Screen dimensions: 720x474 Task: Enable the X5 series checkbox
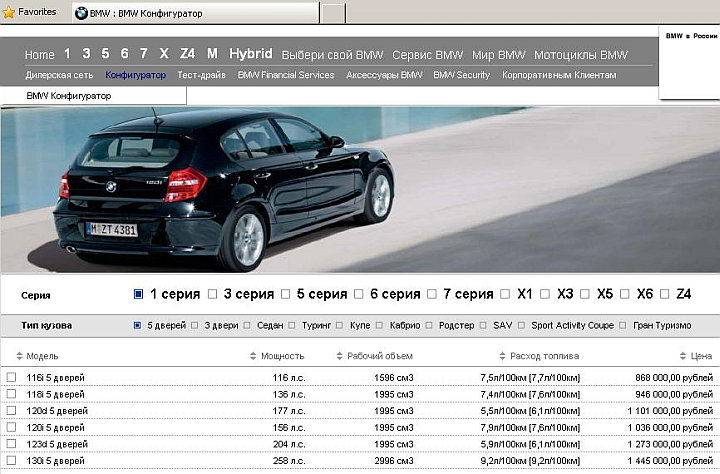coord(586,294)
